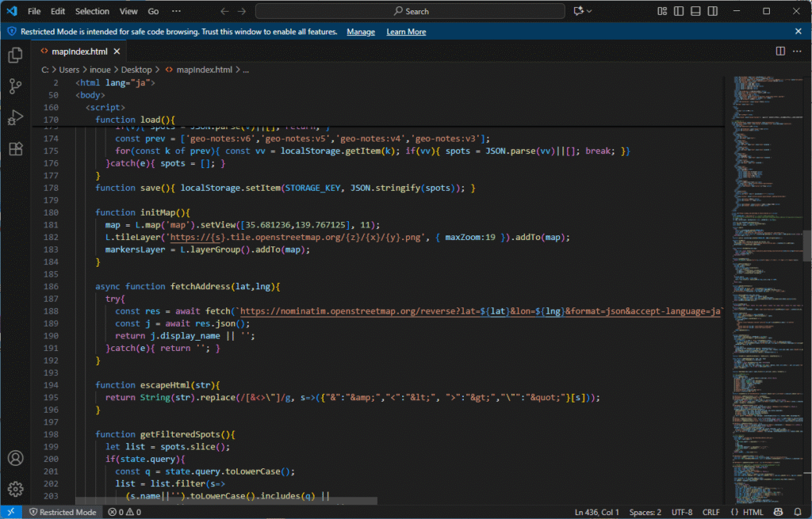Click the Manage link in Restricted Mode banner
This screenshot has height=519, width=812.
click(x=361, y=32)
